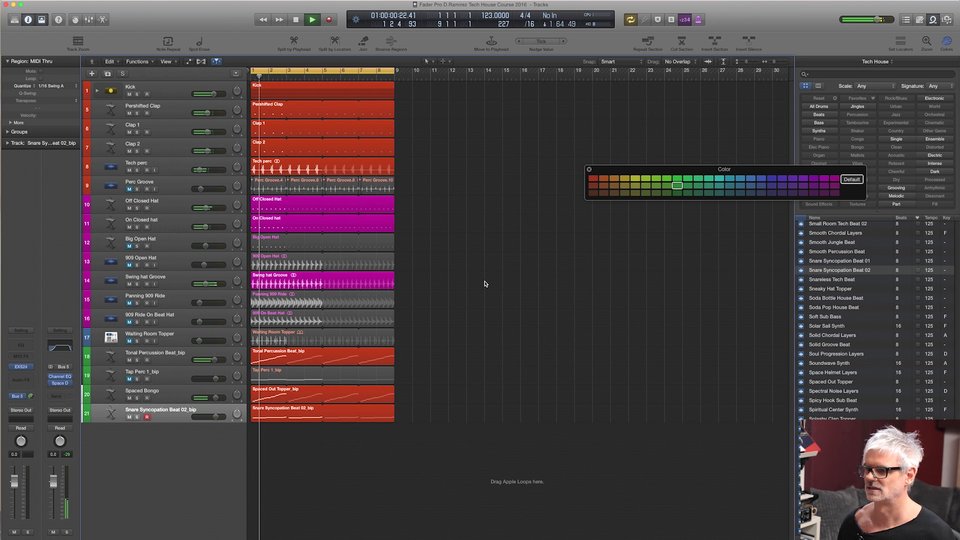
Task: Select the red swatch in Color palette
Action: tap(593, 179)
